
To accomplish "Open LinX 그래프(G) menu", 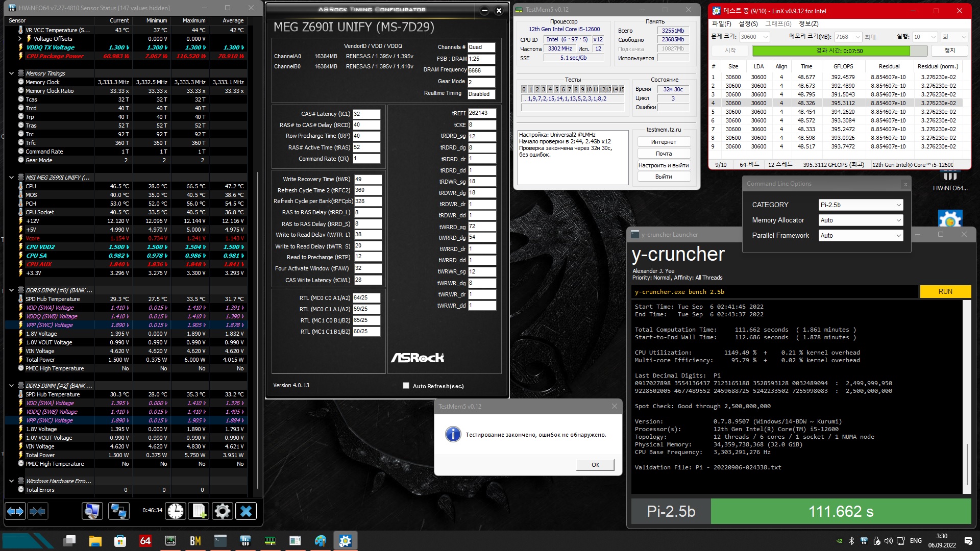I will pos(778,23).
